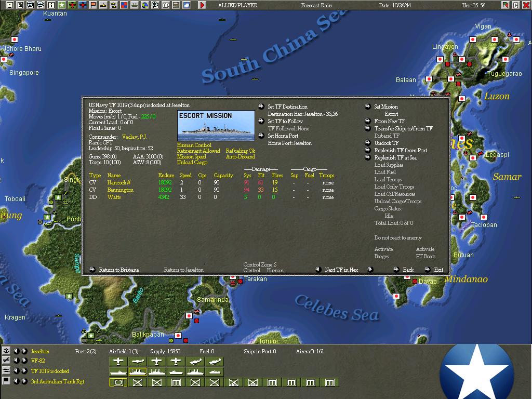
Task: Choose Form New TF option
Action: [x=390, y=121]
